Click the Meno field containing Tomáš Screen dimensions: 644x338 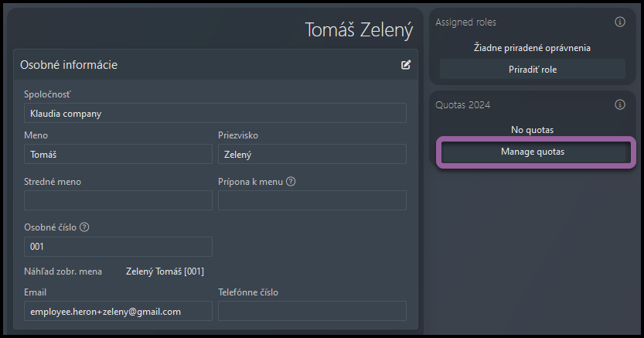point(118,154)
